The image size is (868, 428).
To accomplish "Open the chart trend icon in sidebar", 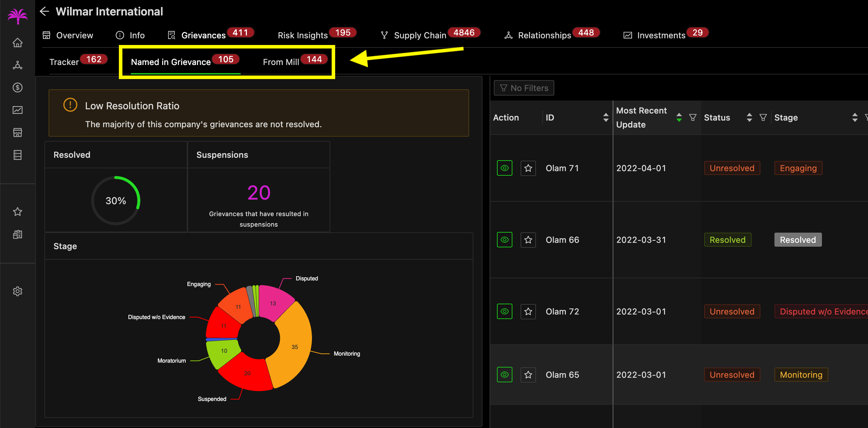I will (18, 110).
